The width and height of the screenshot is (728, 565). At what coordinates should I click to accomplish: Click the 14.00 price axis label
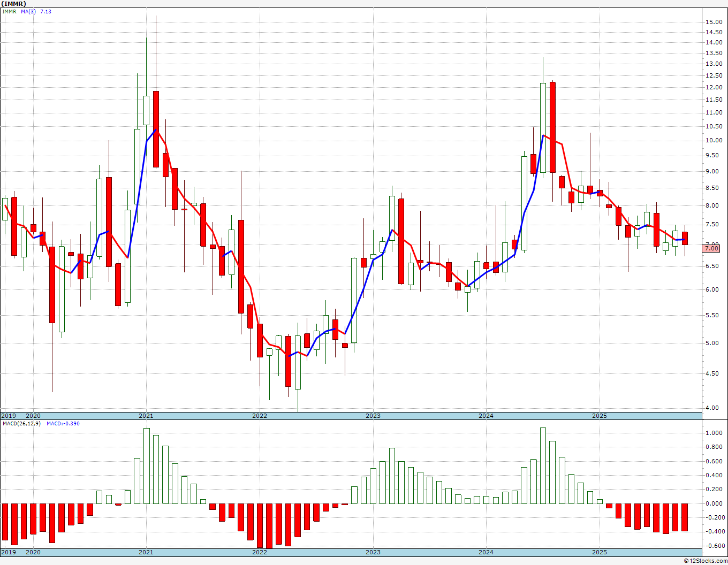point(714,42)
